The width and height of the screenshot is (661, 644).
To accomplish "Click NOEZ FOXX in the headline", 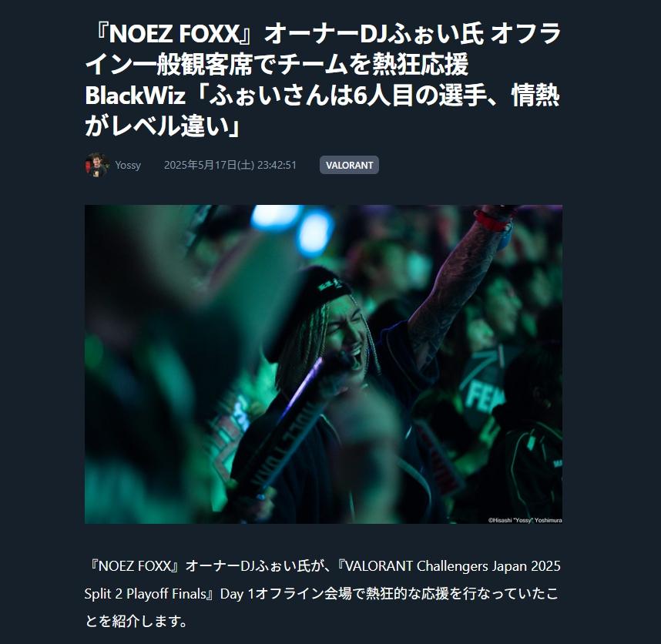I will coord(174,34).
